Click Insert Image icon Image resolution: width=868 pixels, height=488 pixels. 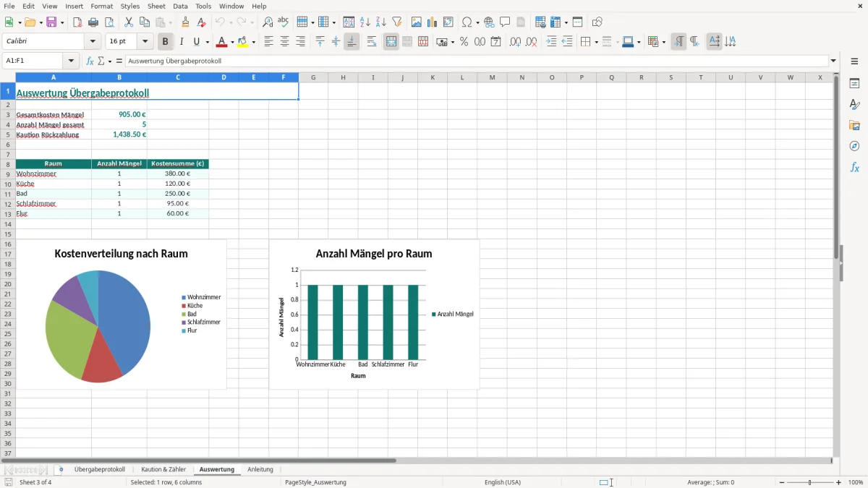[417, 22]
